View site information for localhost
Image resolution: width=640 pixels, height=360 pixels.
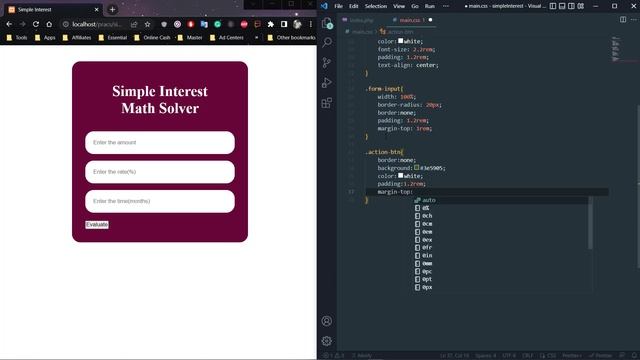pos(66,24)
